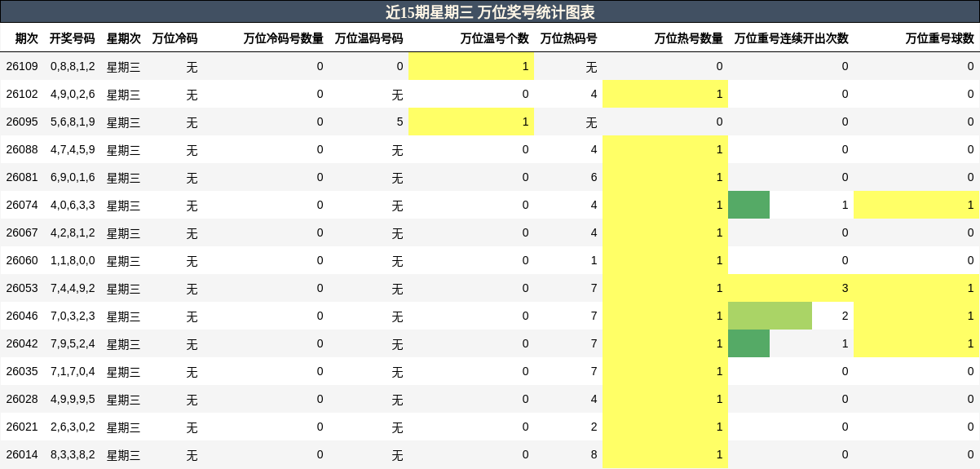
Task: Click 万位热码号 value 8 in row 26014
Action: pos(594,454)
